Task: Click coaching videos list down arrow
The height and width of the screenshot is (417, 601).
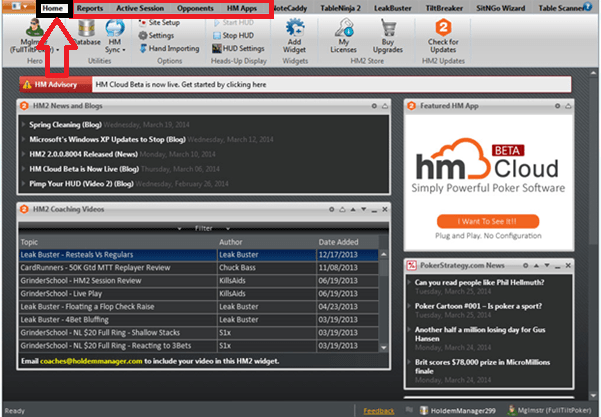Action: (383, 348)
